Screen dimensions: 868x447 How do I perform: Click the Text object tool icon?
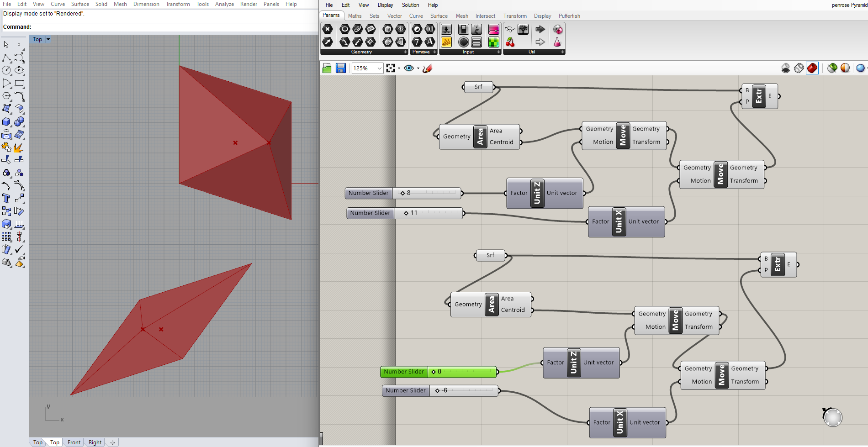(6, 198)
